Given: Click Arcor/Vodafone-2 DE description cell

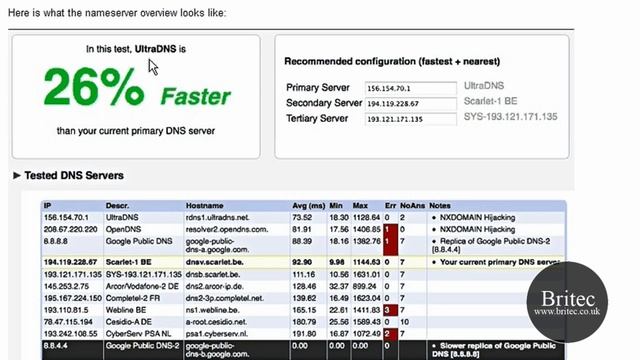Looking at the screenshot, I should (142, 287).
